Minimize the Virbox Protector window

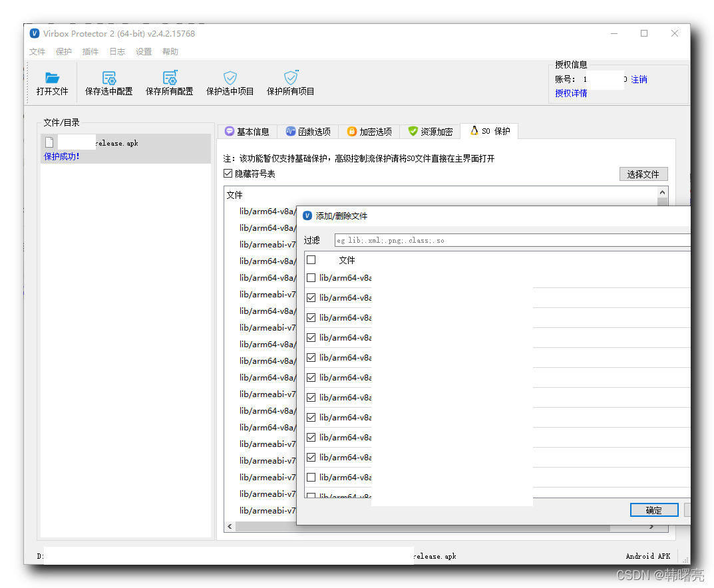click(x=614, y=33)
